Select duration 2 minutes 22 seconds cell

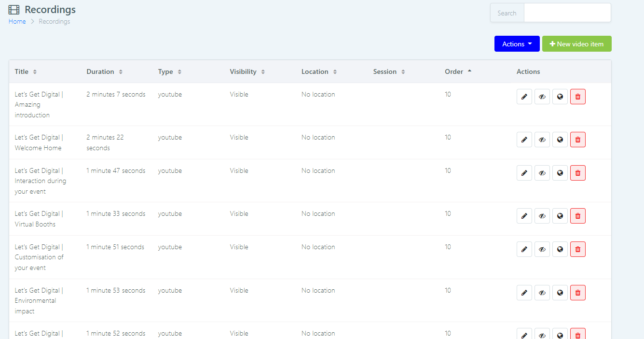105,142
